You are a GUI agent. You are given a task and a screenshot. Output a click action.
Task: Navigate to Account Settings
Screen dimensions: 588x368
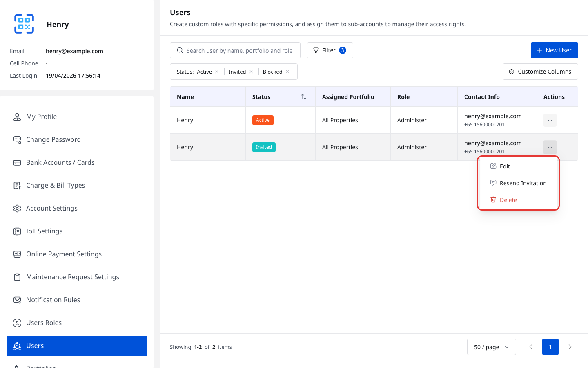click(77, 209)
